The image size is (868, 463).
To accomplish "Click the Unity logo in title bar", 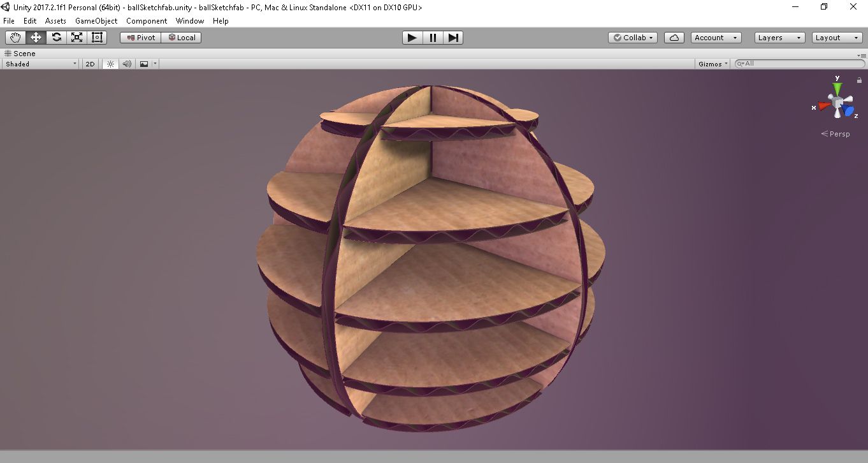I will coord(6,7).
